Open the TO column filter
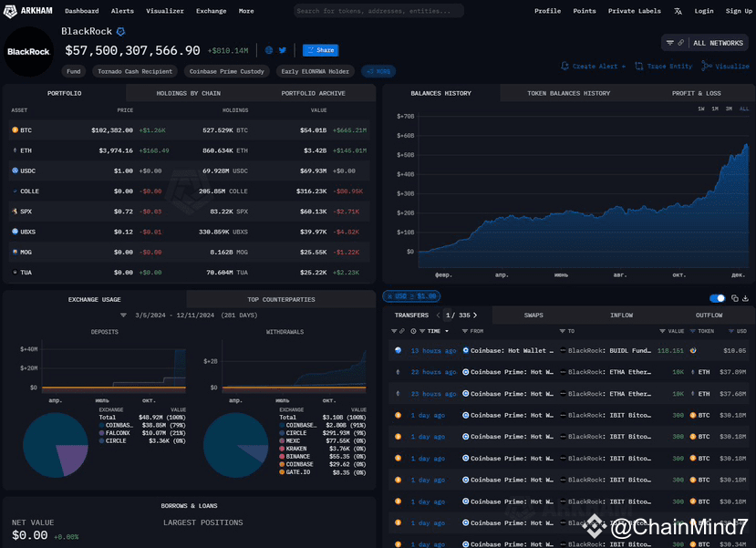Screen dimensions: 756x548 click(x=562, y=331)
